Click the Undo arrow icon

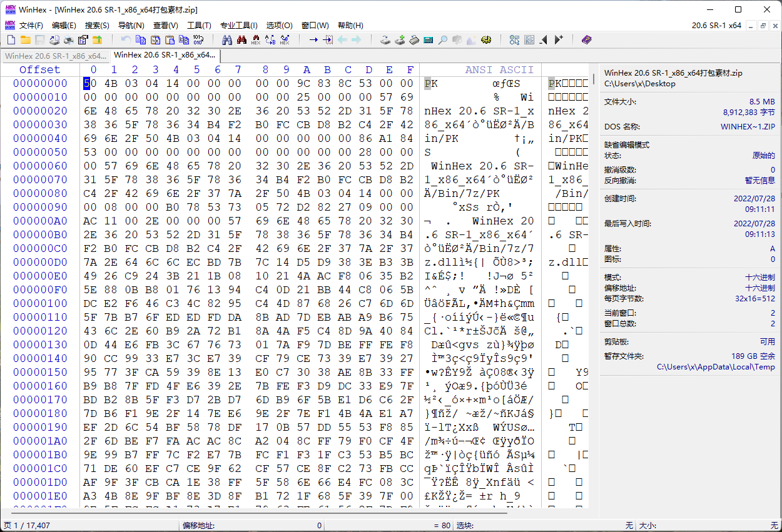[126, 40]
